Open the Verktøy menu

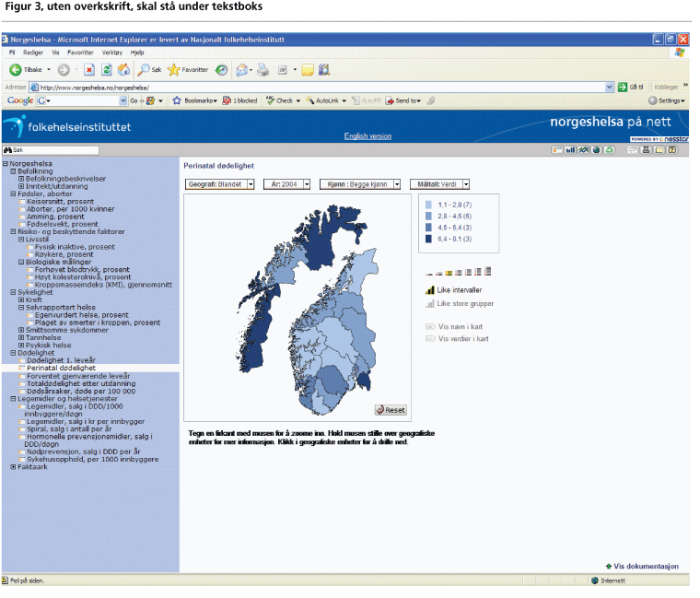click(112, 53)
